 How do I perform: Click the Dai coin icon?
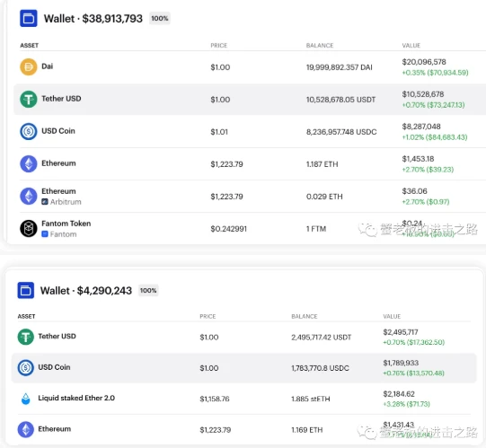tap(29, 67)
